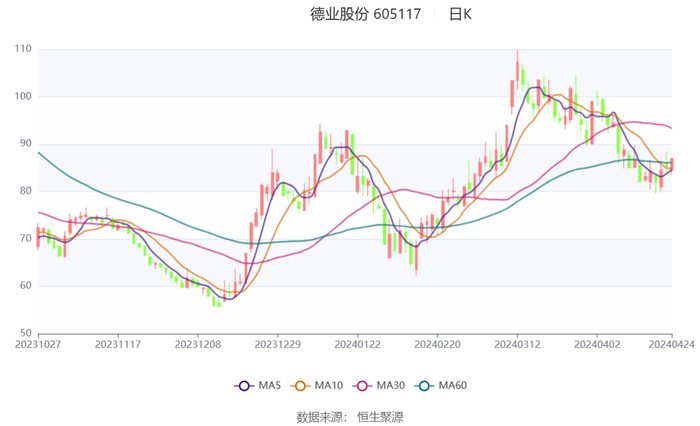Select the 日K chart period label
This screenshot has height=426, width=700.
tap(460, 15)
